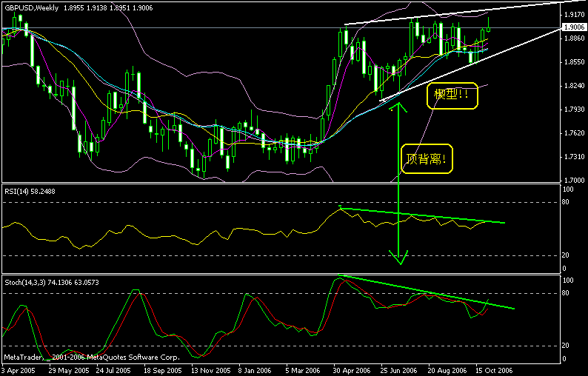Click the 20 level on RSI scale
The height and width of the screenshot is (376, 588).
pos(566,255)
